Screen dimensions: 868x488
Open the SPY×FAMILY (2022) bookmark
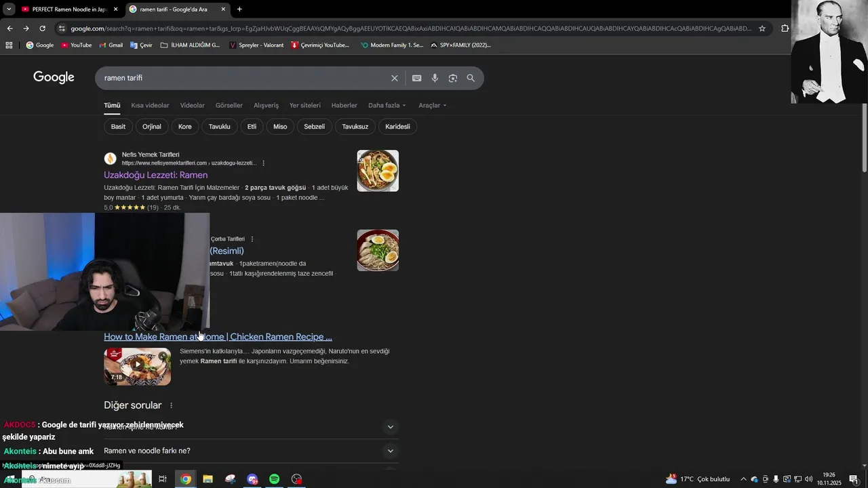click(x=460, y=45)
